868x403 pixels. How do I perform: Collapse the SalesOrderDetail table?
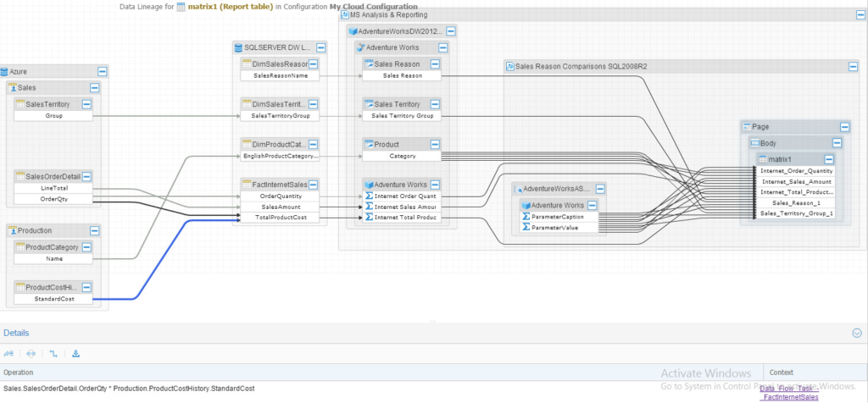point(87,176)
